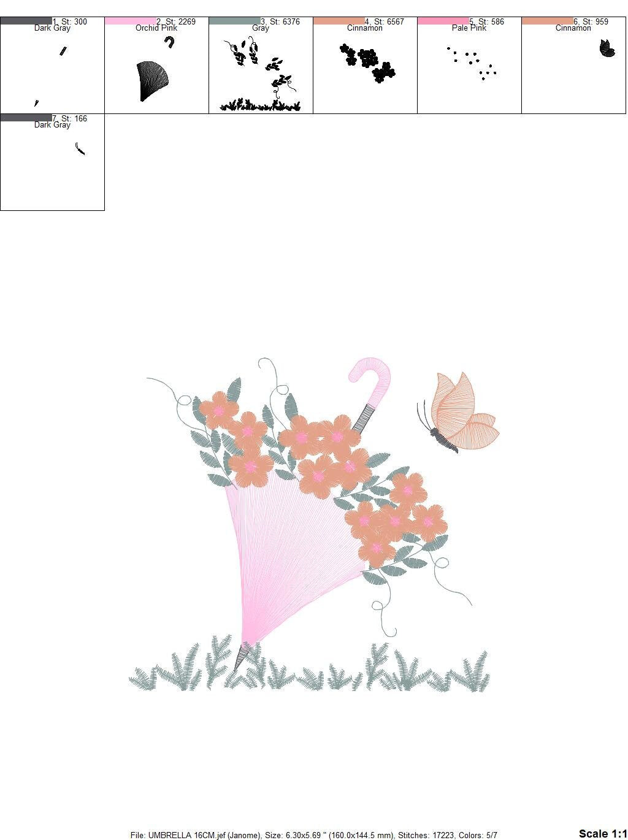Viewport: 628px width, 840px height.
Task: Click the Pale Pink color bar of step 5
Action: coord(442,20)
